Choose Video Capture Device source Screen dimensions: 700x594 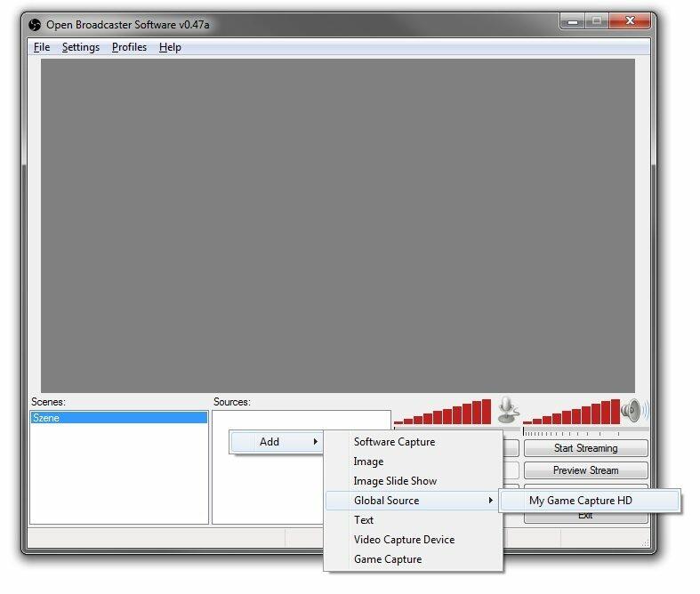point(413,540)
